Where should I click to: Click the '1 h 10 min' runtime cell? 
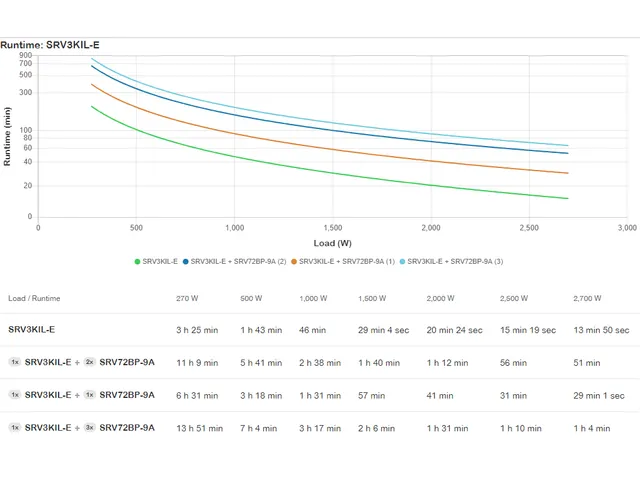521,428
